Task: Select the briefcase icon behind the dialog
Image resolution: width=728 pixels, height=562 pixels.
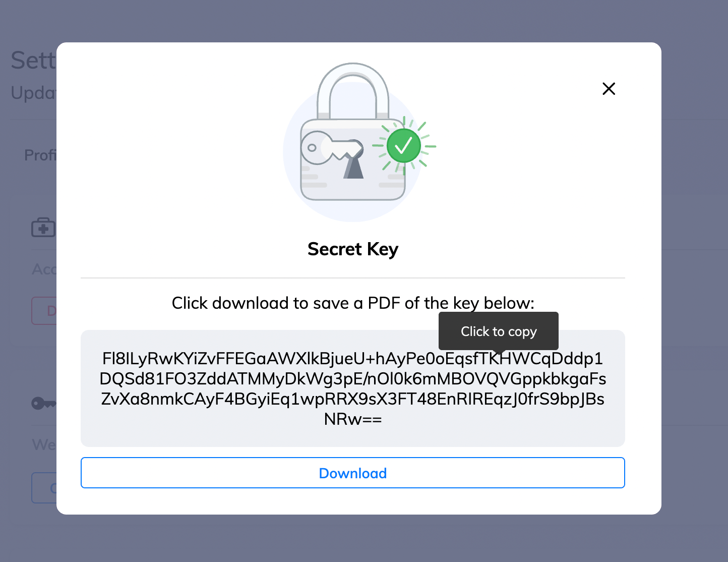Action: click(x=43, y=227)
